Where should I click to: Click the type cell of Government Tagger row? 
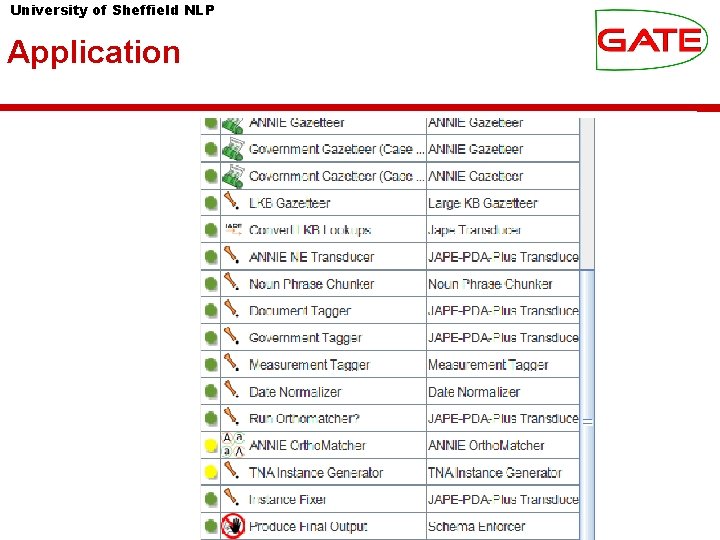(x=503, y=338)
